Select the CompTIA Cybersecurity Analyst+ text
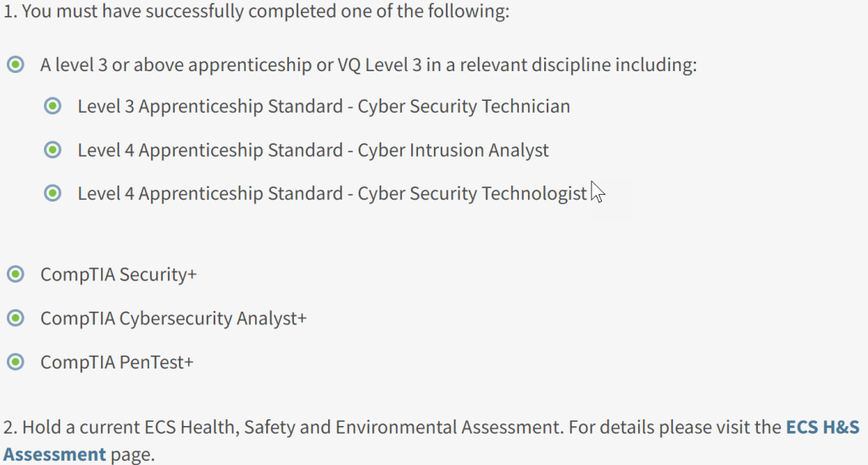Viewport: 868px width, 465px height. pyautogui.click(x=173, y=318)
